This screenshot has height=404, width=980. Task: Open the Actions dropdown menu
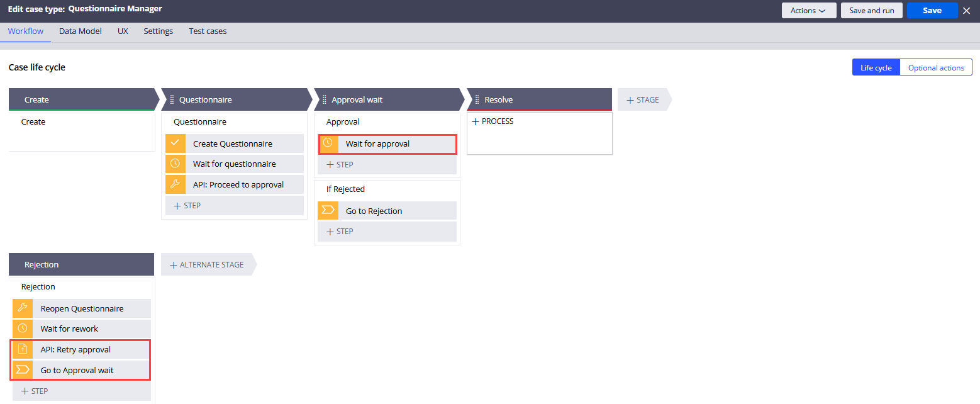pos(808,11)
